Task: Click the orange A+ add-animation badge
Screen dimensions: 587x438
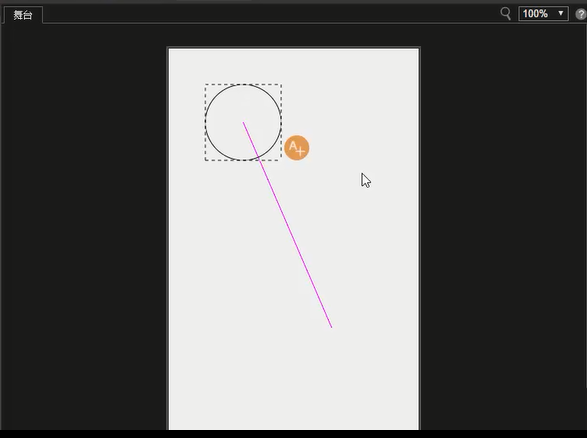Action: tap(297, 148)
